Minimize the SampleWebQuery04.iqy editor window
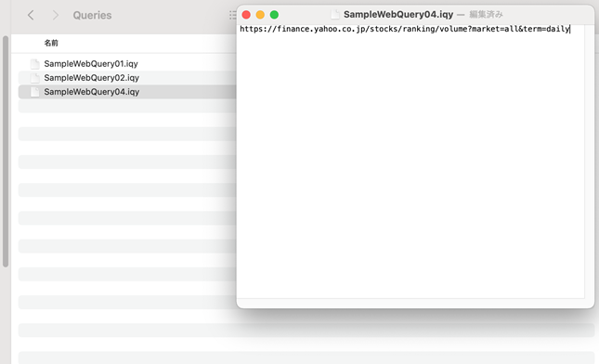 pyautogui.click(x=260, y=15)
